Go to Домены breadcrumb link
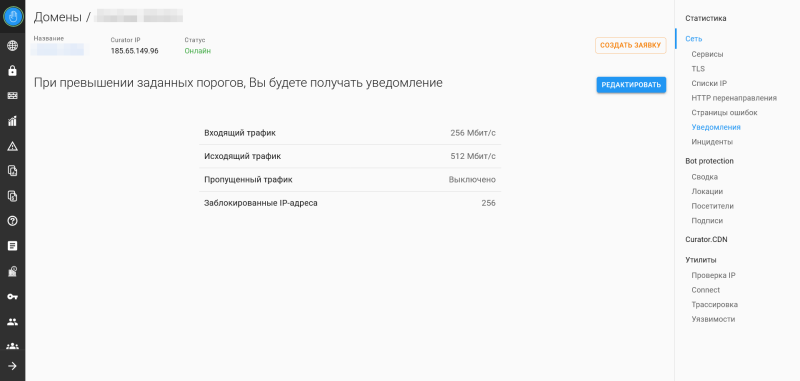The width and height of the screenshot is (800, 381). point(58,17)
